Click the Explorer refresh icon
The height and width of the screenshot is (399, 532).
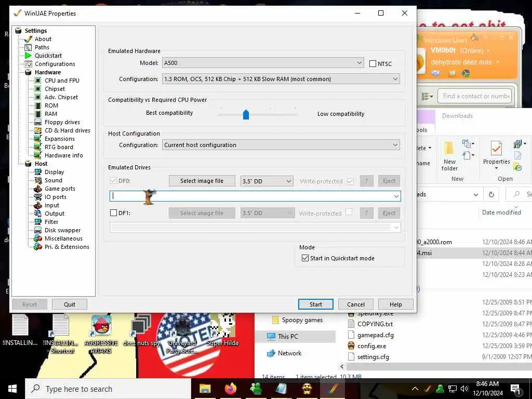pos(491,194)
